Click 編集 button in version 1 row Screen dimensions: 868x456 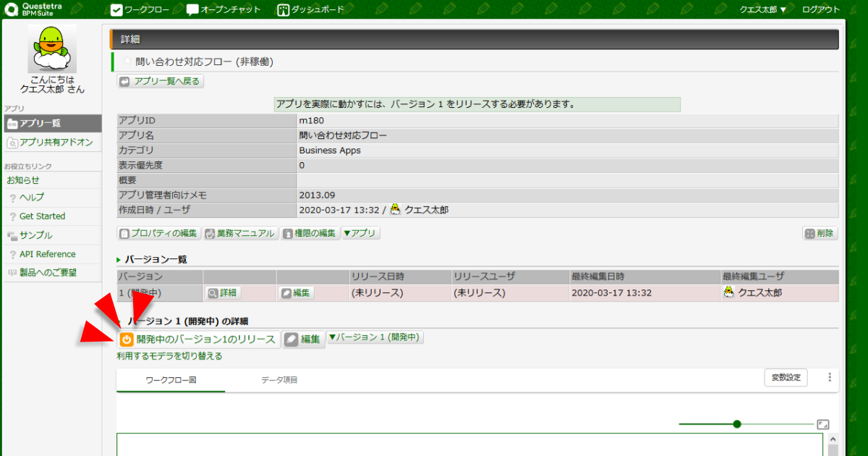pos(296,293)
